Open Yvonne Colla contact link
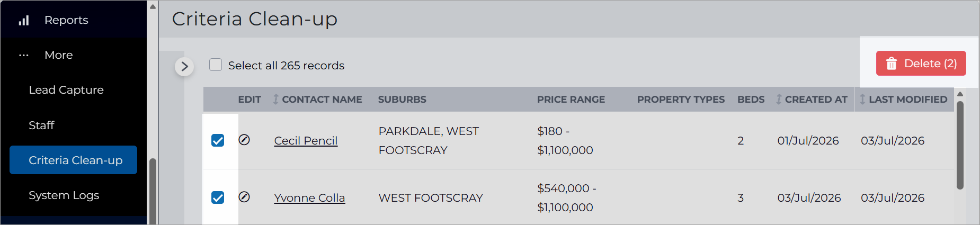This screenshot has height=225, width=980. pyautogui.click(x=309, y=197)
